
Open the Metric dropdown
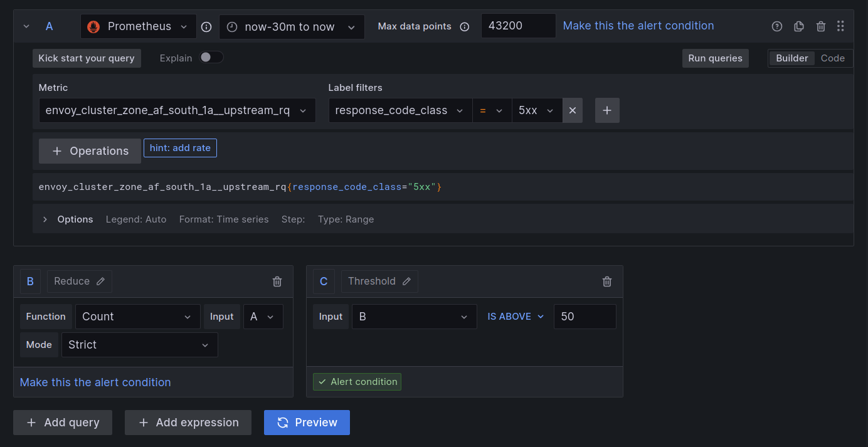pyautogui.click(x=177, y=110)
